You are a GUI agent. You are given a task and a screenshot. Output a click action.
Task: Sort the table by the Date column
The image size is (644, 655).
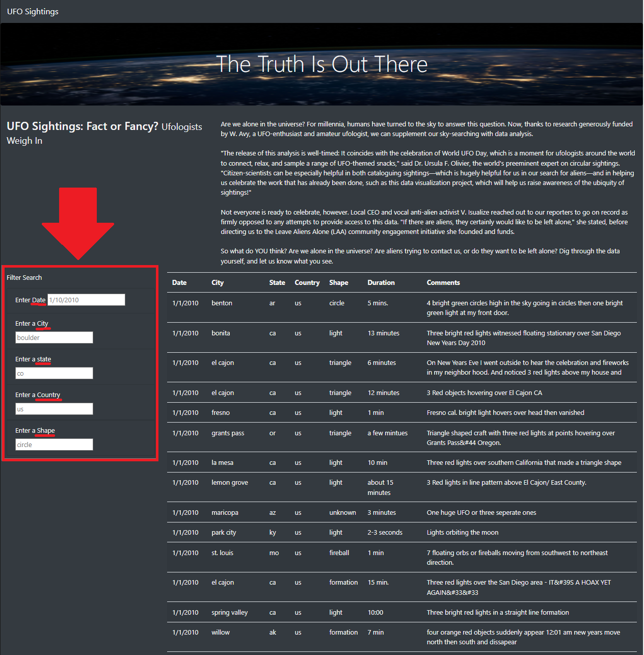(179, 282)
